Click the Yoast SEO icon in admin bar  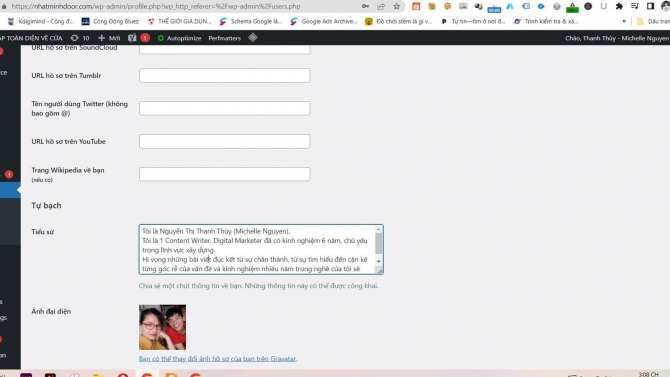(132, 38)
